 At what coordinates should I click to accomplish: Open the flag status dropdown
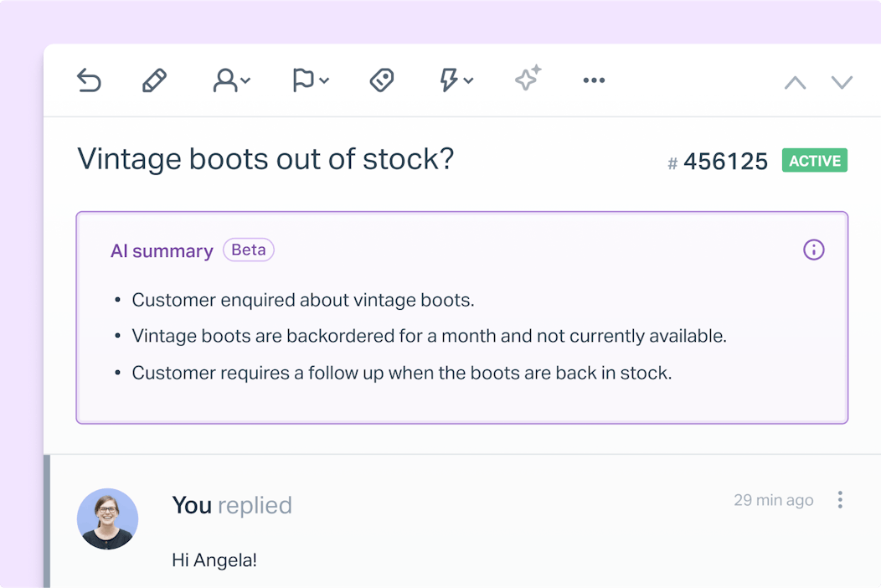(x=310, y=80)
